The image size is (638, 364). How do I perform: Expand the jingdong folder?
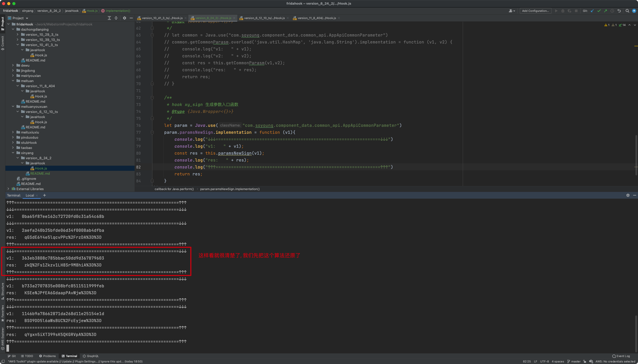tap(13, 70)
